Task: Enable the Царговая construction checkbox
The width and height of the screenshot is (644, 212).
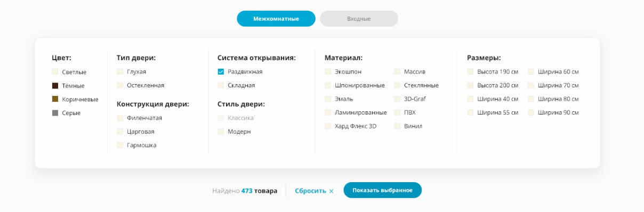Action: [x=120, y=132]
